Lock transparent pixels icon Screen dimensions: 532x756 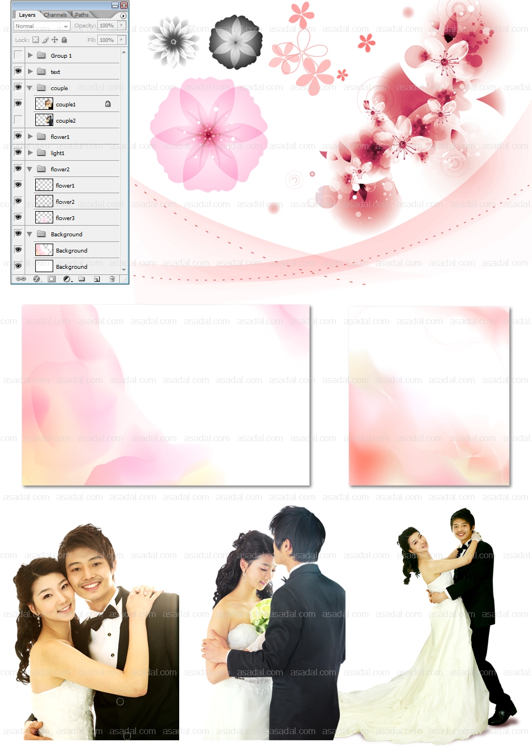(x=36, y=40)
